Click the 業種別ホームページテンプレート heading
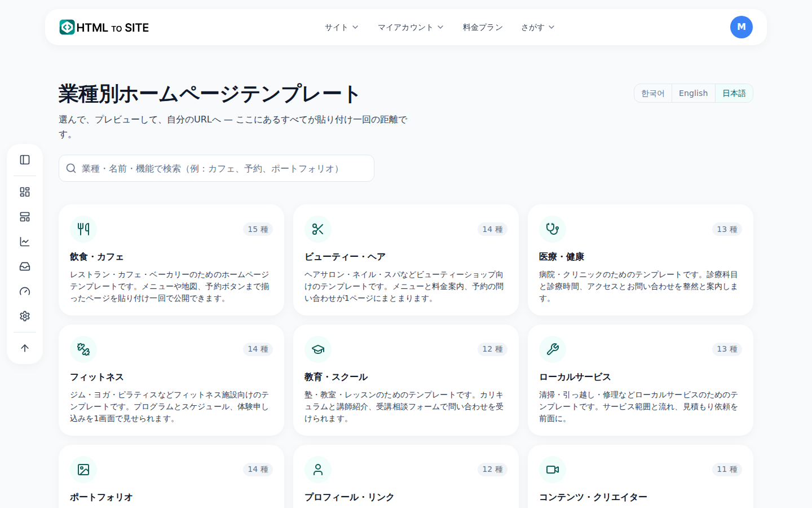 coord(209,94)
